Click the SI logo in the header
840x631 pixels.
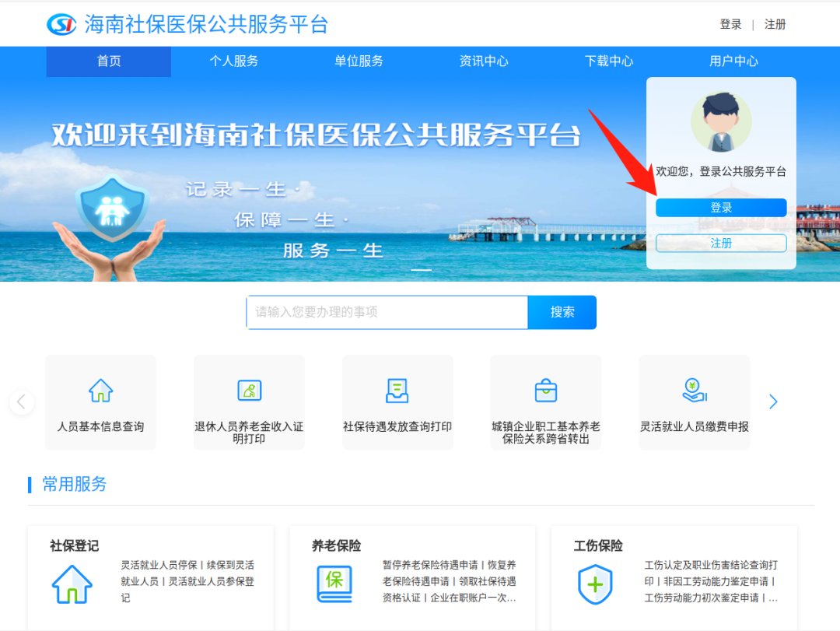pos(61,24)
